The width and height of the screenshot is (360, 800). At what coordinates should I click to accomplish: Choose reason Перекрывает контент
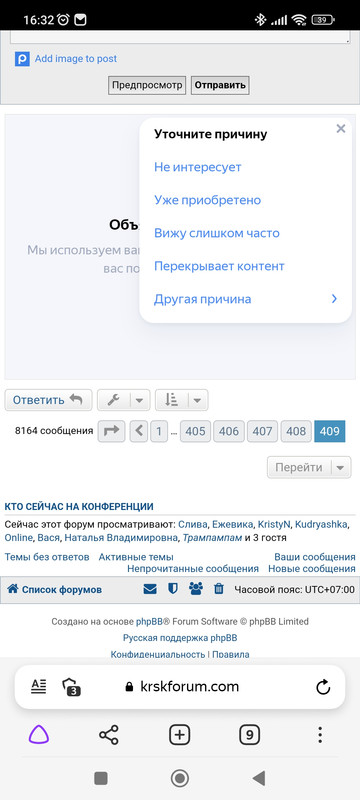pyautogui.click(x=219, y=266)
